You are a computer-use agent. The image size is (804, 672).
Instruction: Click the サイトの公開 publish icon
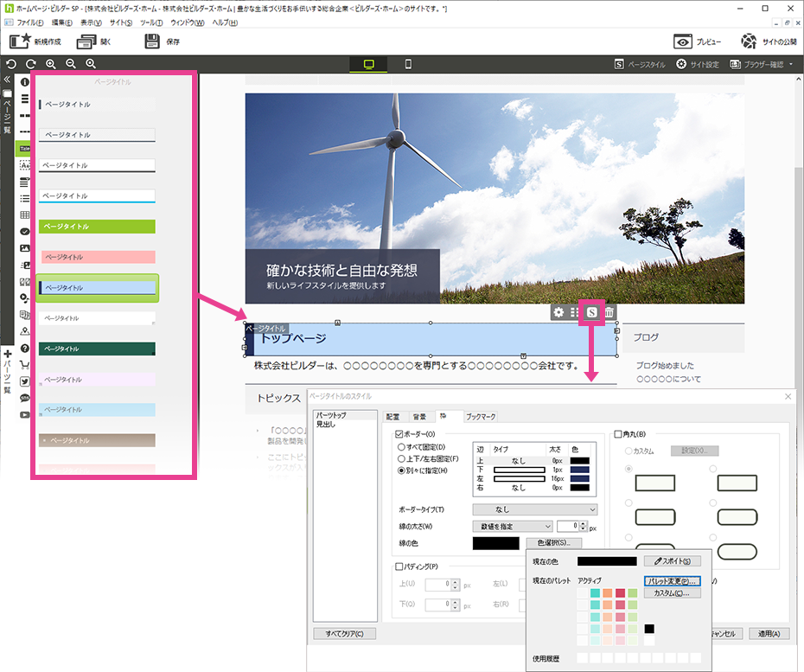[x=749, y=42]
